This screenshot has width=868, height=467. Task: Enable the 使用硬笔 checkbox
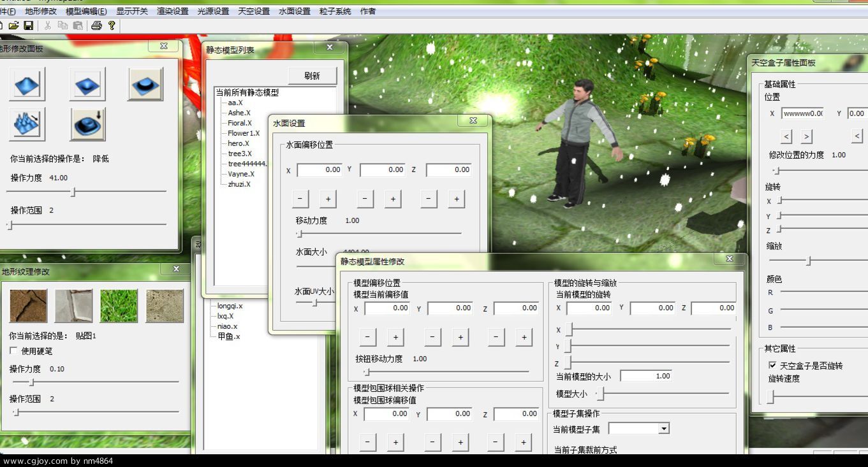[x=13, y=351]
